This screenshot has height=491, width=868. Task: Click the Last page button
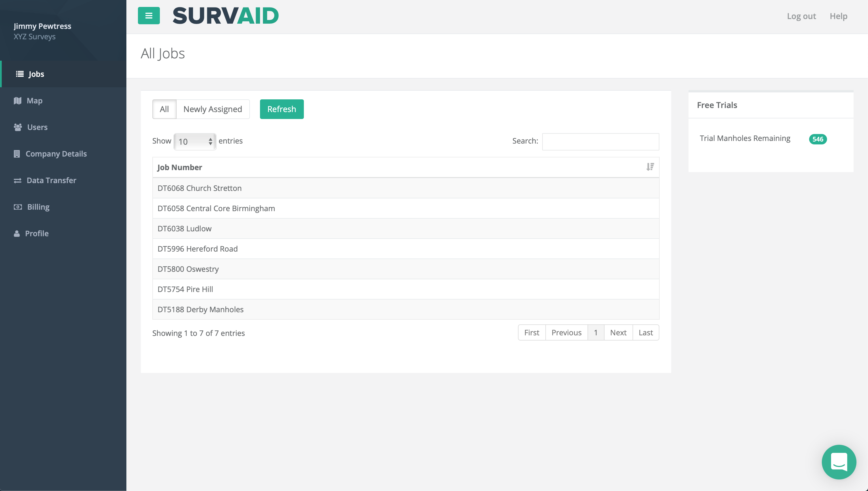(x=645, y=332)
